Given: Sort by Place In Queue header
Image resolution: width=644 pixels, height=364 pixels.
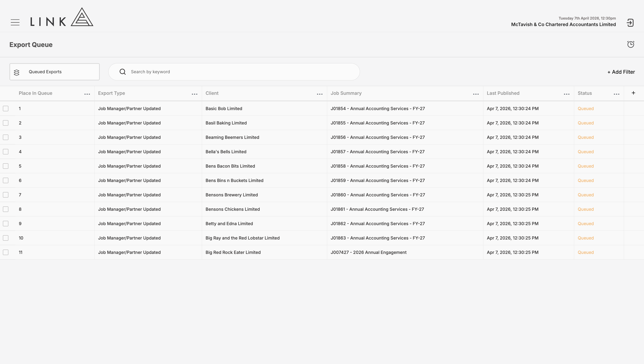Looking at the screenshot, I should [x=36, y=93].
